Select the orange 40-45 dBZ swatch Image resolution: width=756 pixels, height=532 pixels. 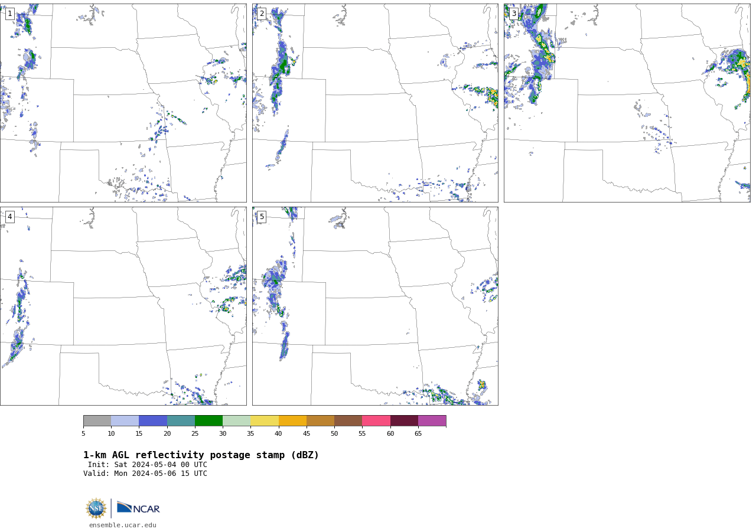coord(292,421)
